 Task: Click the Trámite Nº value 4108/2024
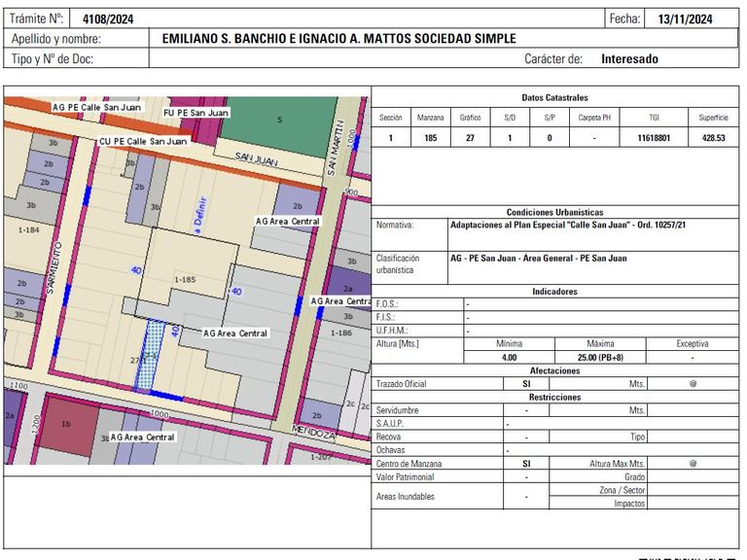pos(108,19)
